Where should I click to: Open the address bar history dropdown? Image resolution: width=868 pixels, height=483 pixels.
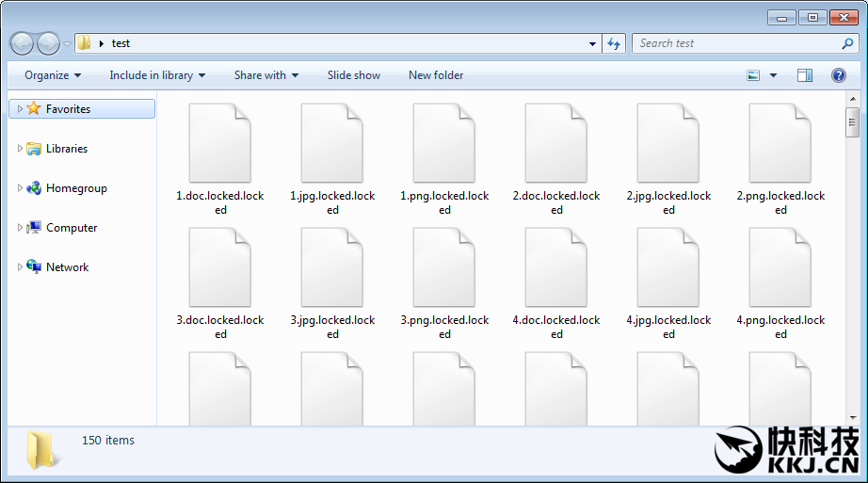[x=592, y=43]
